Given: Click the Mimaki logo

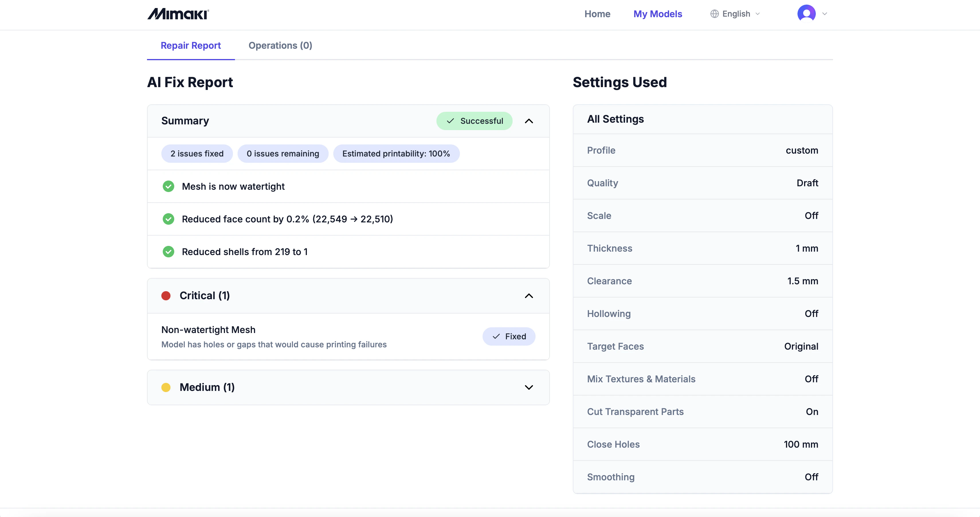Looking at the screenshot, I should pos(178,14).
